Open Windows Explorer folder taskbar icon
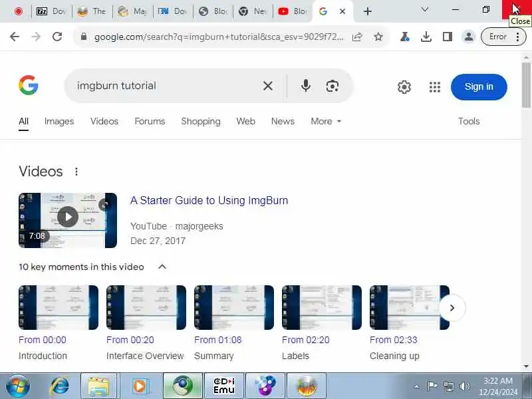Image resolution: width=532 pixels, height=399 pixels. coord(98,386)
